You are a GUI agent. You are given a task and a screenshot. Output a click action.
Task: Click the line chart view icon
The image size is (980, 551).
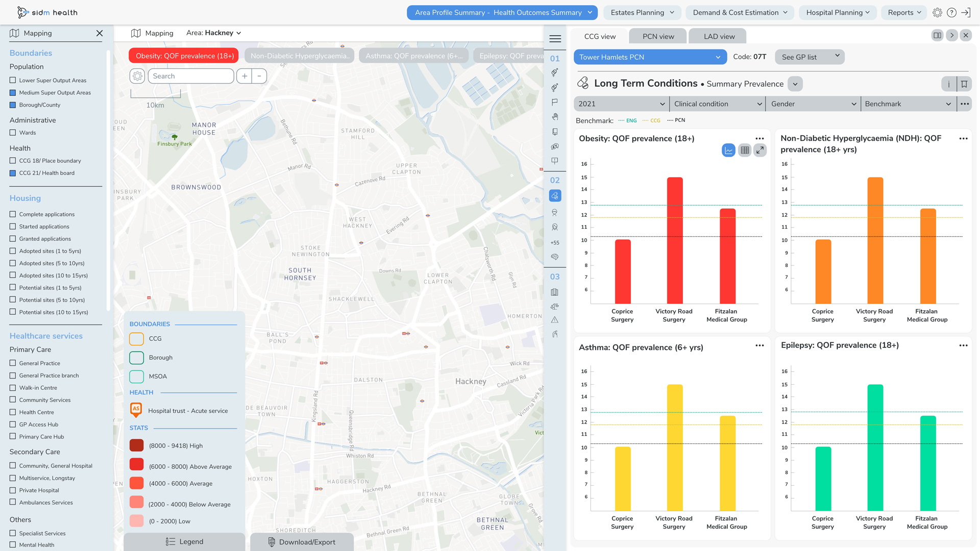pos(728,150)
